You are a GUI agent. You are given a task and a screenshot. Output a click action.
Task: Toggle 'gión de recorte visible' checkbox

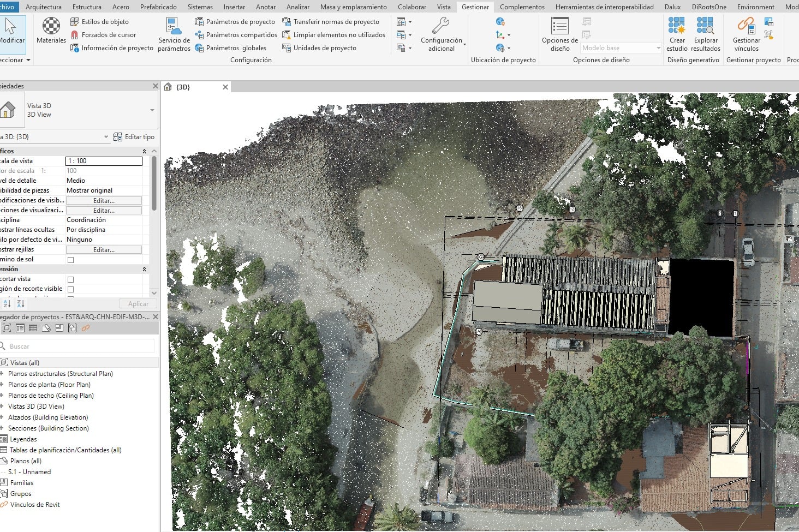point(70,289)
